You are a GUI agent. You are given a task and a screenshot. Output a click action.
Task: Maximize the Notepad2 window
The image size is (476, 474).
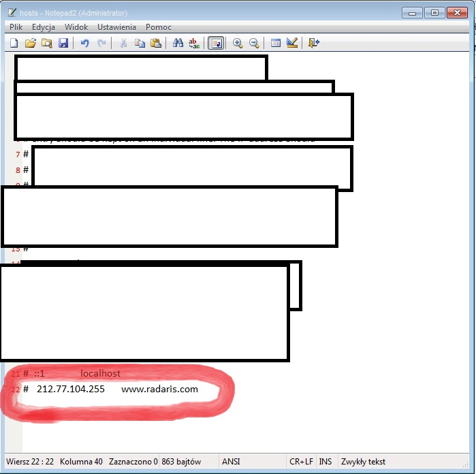coord(434,13)
